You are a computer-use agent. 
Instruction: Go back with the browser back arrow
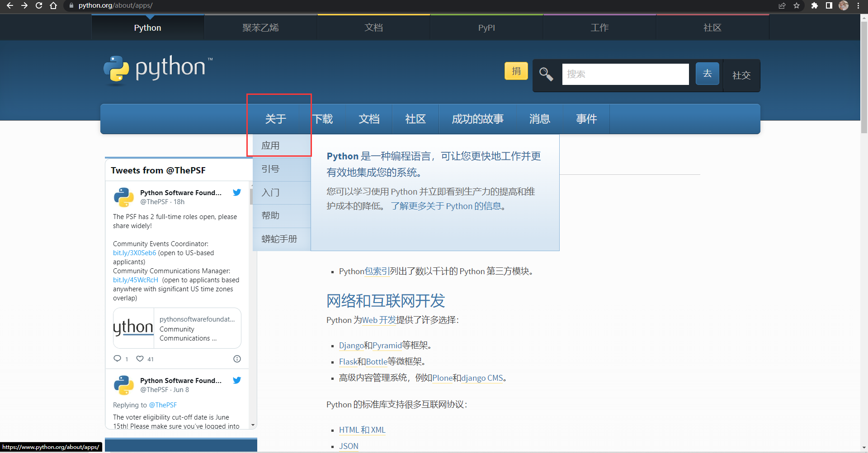click(9, 5)
